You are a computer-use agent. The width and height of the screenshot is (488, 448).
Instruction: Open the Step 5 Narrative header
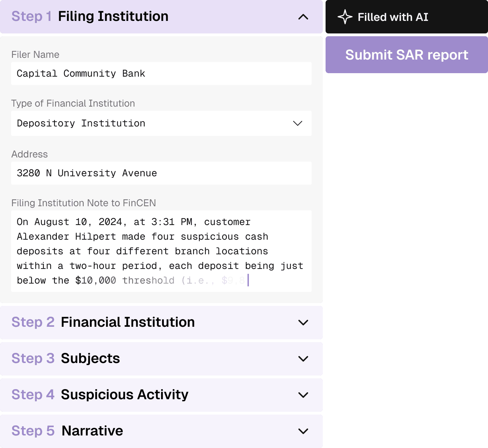pos(161,431)
